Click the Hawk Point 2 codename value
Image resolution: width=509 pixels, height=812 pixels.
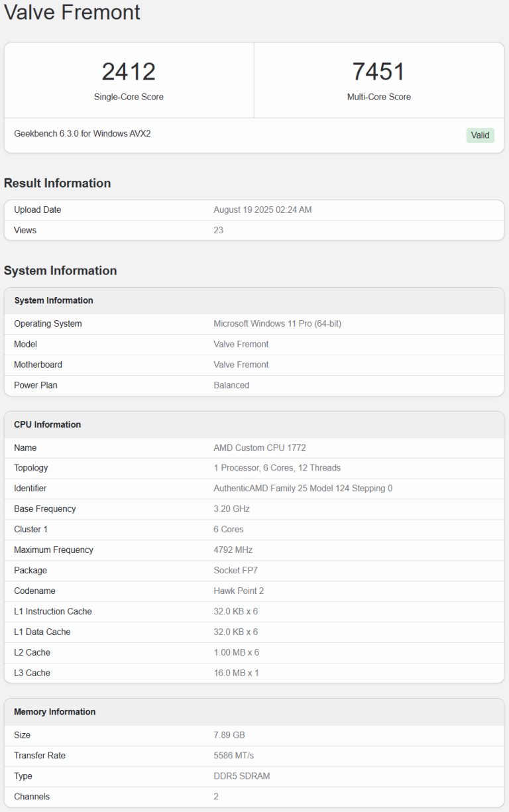pyautogui.click(x=239, y=591)
